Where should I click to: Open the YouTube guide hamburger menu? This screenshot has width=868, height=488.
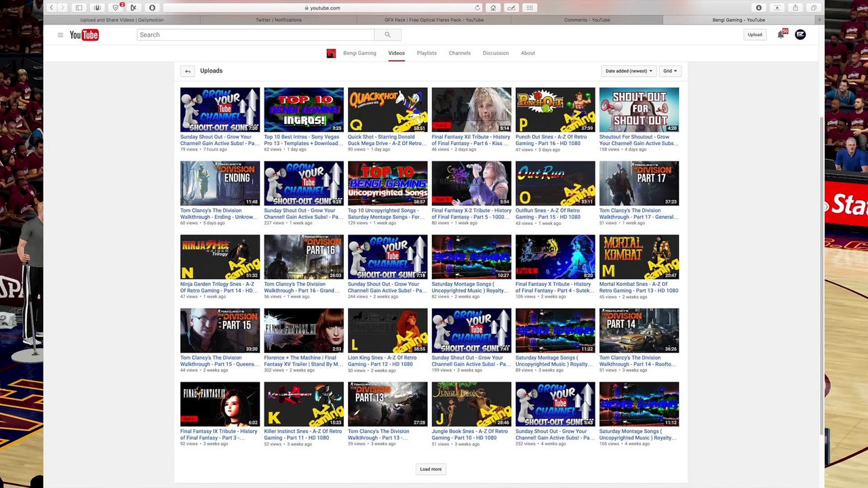click(x=60, y=35)
